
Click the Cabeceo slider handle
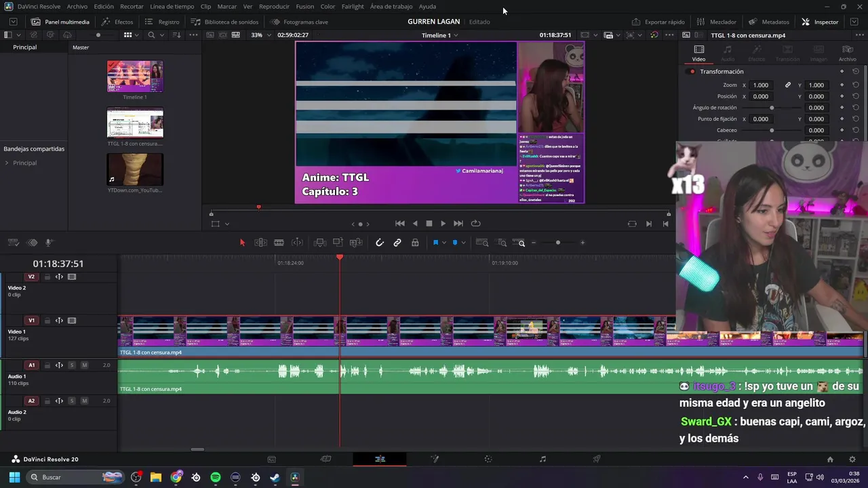772,130
